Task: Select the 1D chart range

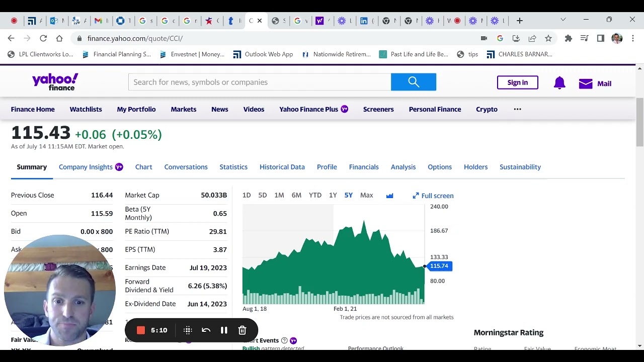Action: coord(247,196)
